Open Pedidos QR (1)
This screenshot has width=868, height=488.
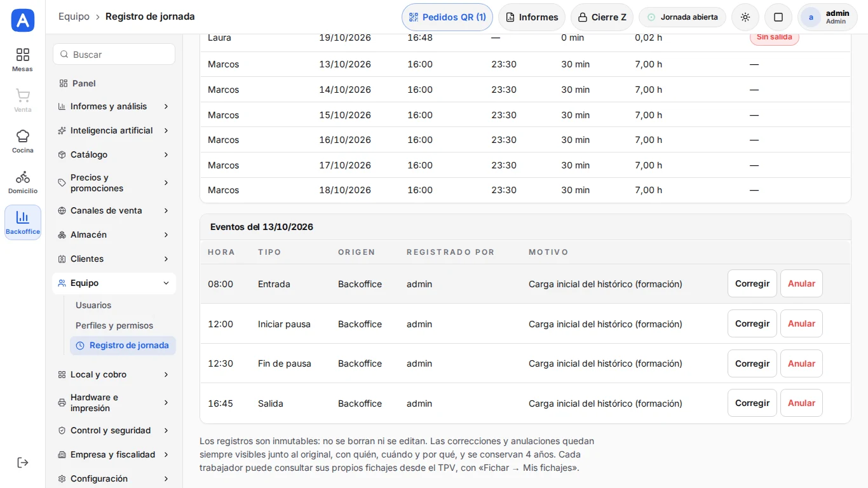[447, 17]
